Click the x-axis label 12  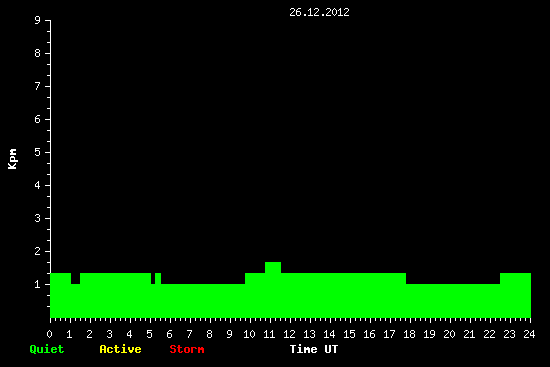[289, 334]
